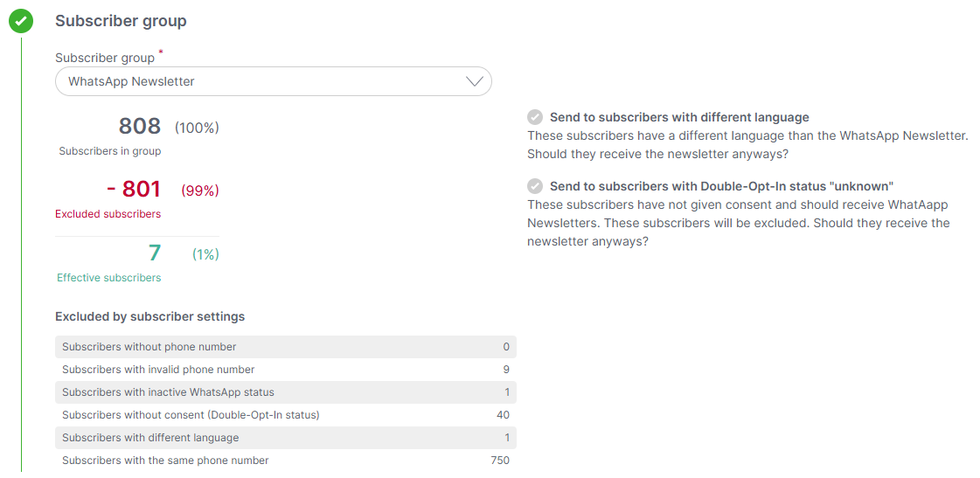Viewport: 980px width, 478px height.
Task: Click the "Excluded by subscriber settings" heading
Action: click(150, 317)
